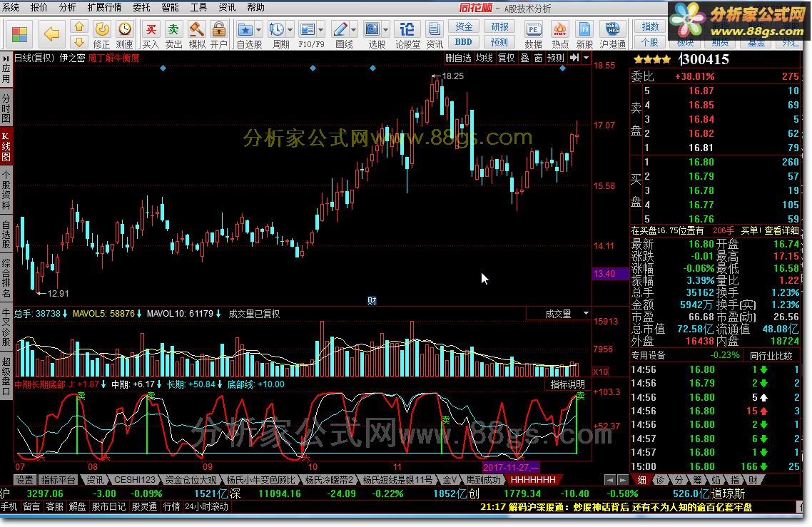The width and height of the screenshot is (812, 527).
Task: Click the 指标说明 button
Action: 567,384
